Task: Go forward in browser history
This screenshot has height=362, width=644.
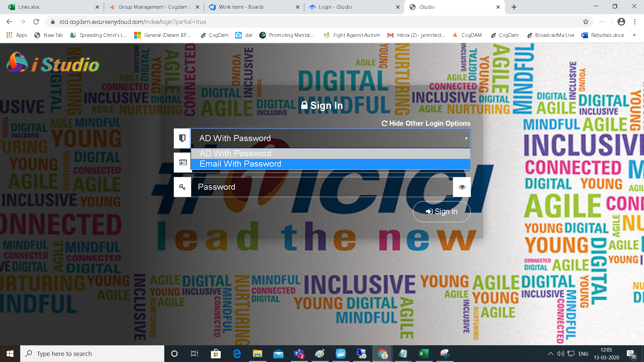Action: tap(22, 22)
